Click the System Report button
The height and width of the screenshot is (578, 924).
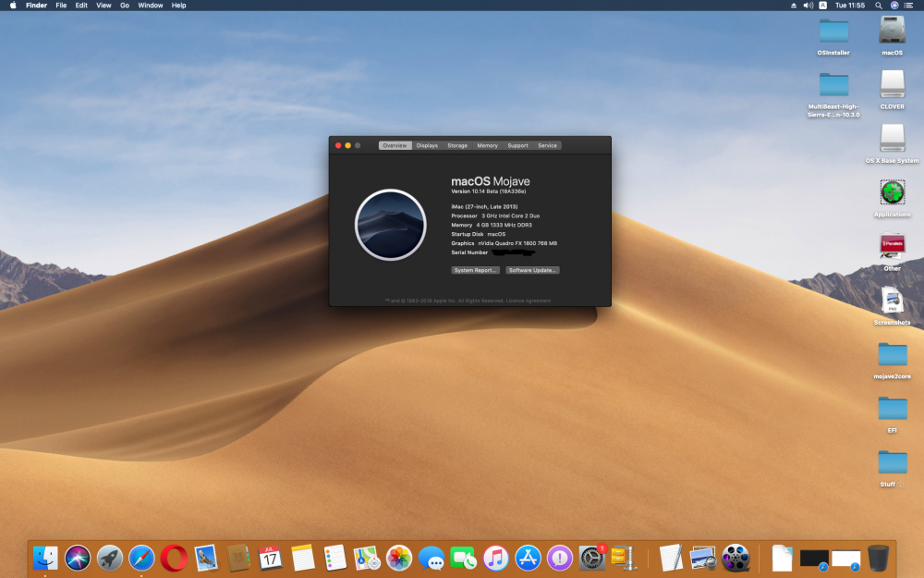[x=476, y=270]
